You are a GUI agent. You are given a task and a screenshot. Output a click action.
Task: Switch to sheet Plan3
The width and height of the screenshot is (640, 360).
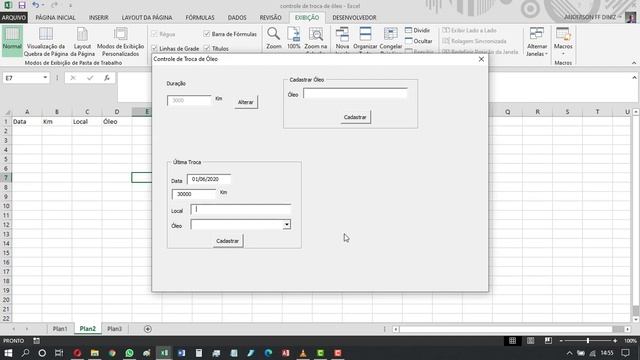click(x=115, y=329)
